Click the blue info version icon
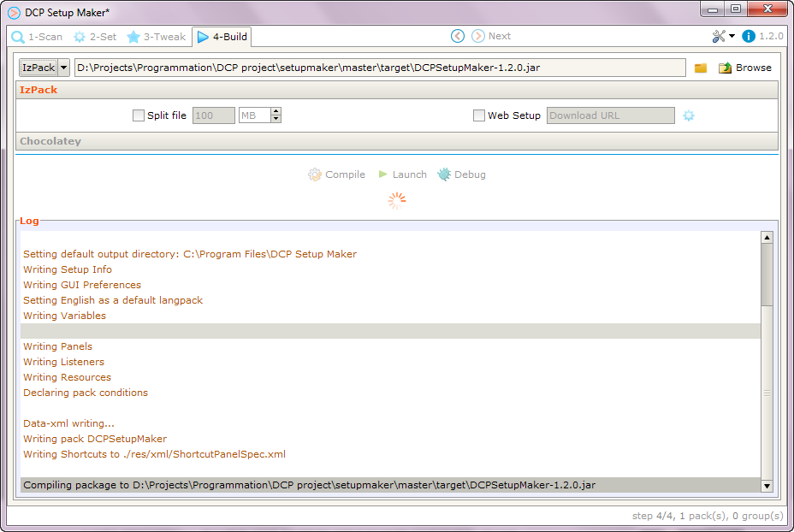The image size is (794, 532). pos(749,36)
